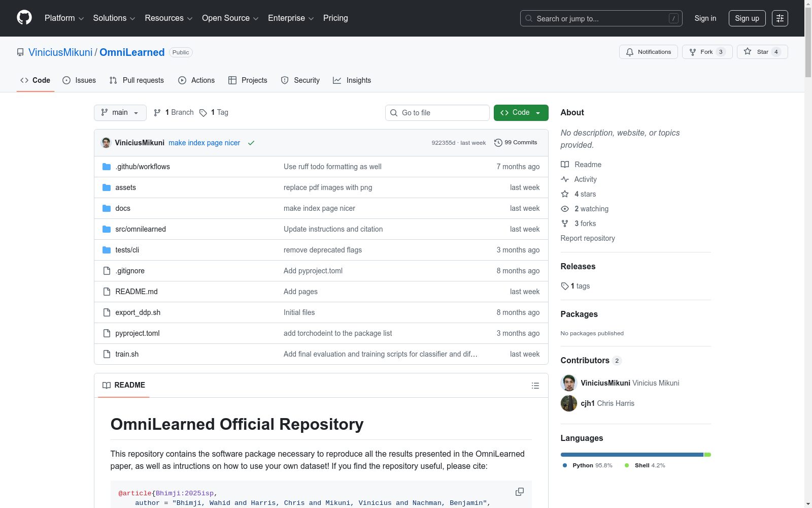Click the pulse icon beside Activity
The width and height of the screenshot is (812, 508).
coord(565,179)
